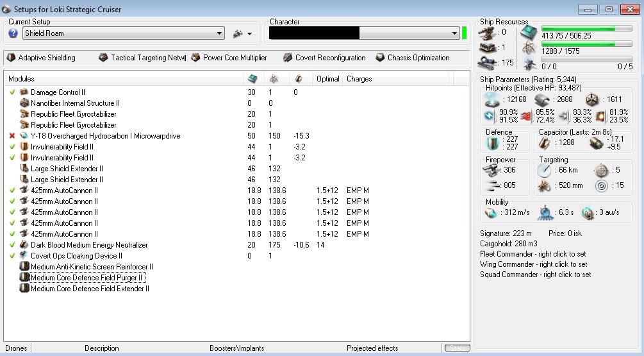Screen dimensions: 644x356
Task: Sort by the CPU column header icon
Action: [x=253, y=79]
